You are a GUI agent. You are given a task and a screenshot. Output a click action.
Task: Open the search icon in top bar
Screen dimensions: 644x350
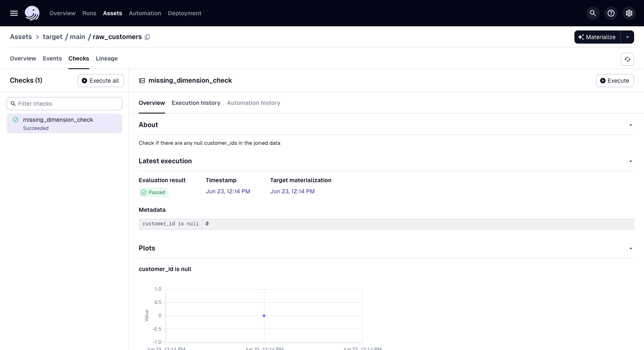pos(593,13)
